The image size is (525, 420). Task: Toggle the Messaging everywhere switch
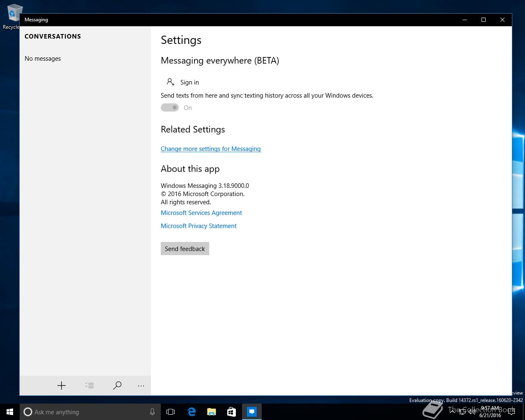tap(170, 107)
